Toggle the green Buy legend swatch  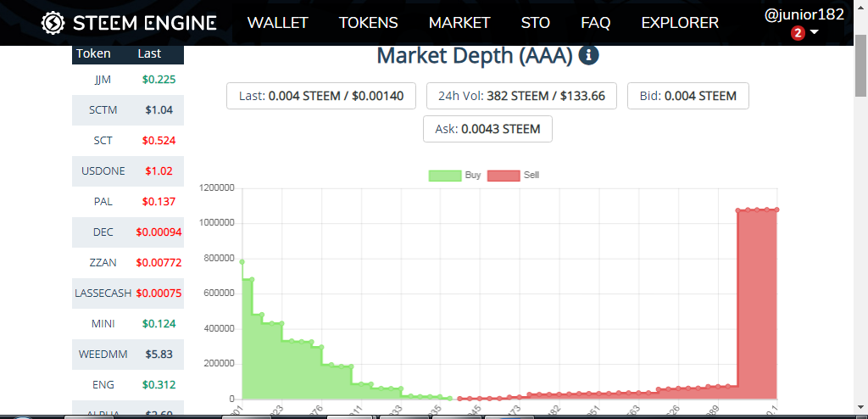(x=444, y=176)
